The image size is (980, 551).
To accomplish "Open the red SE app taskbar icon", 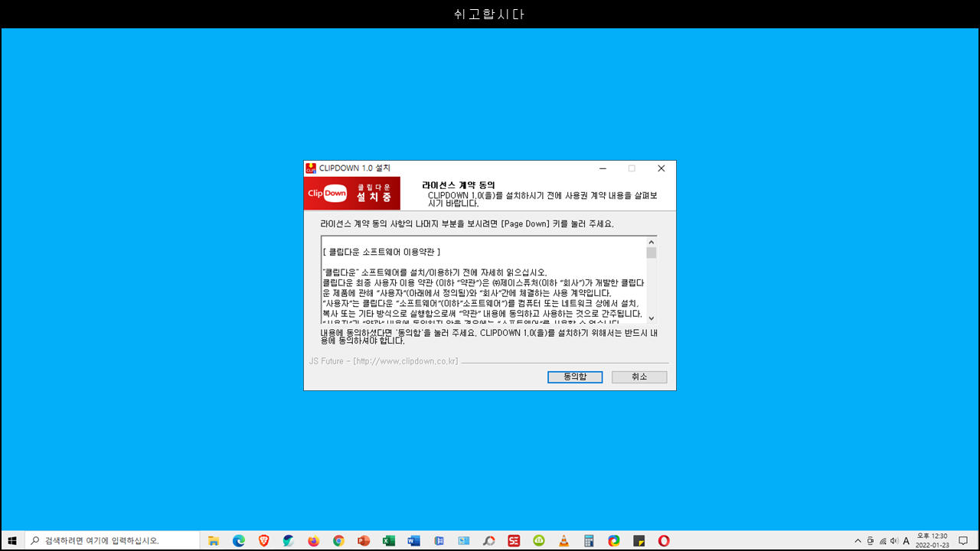I will point(514,540).
